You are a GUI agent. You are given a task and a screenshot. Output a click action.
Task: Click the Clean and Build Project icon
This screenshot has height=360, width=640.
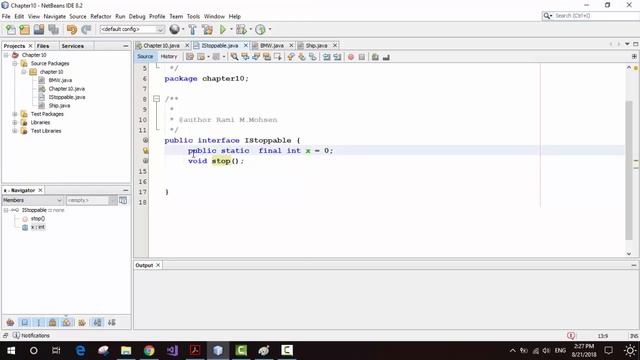coord(207,29)
